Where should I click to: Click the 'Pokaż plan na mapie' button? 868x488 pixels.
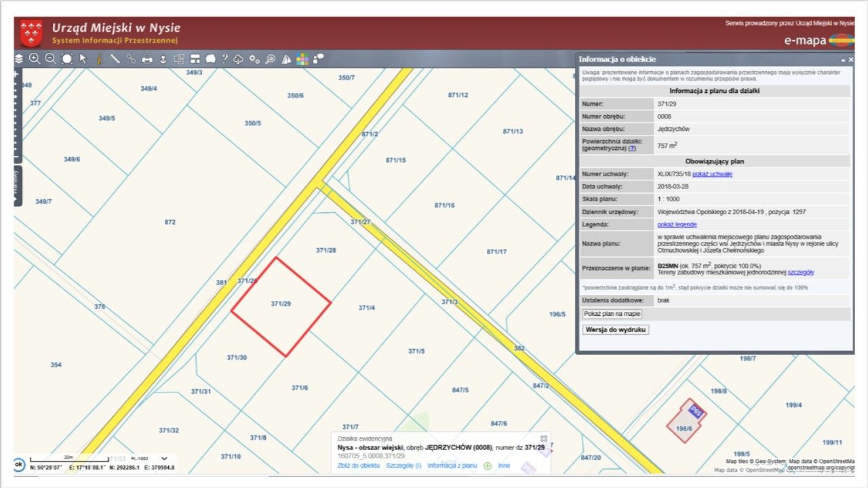[612, 314]
